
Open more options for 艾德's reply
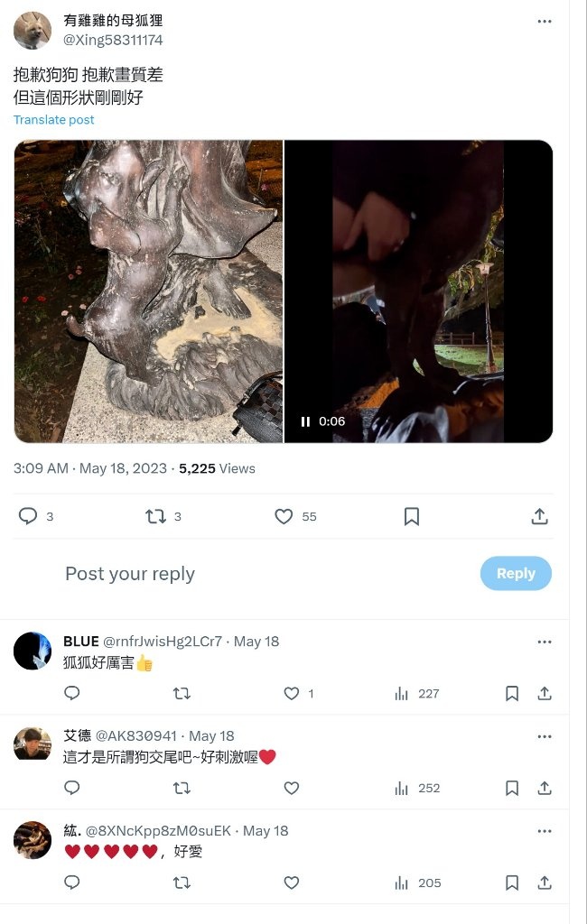pos(544,736)
